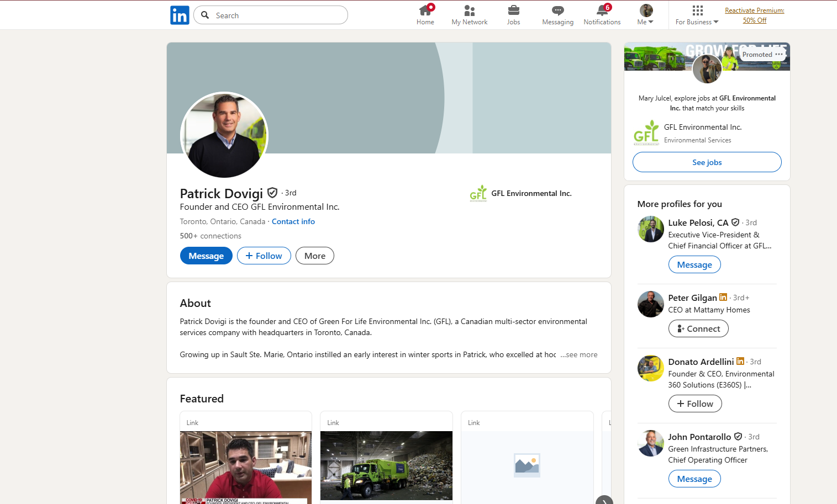Open the More actions dropdown on profile
This screenshot has height=504, width=837.
pyautogui.click(x=314, y=256)
